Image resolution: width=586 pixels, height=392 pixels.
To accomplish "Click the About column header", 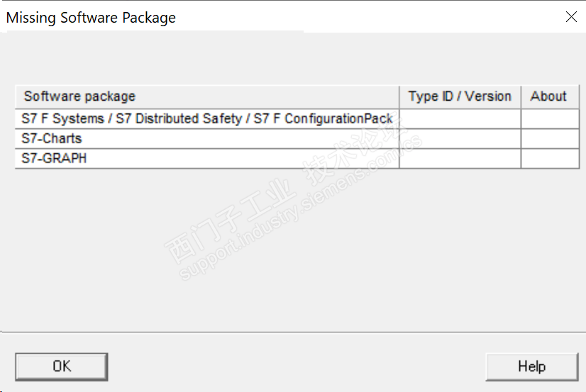I will [548, 96].
